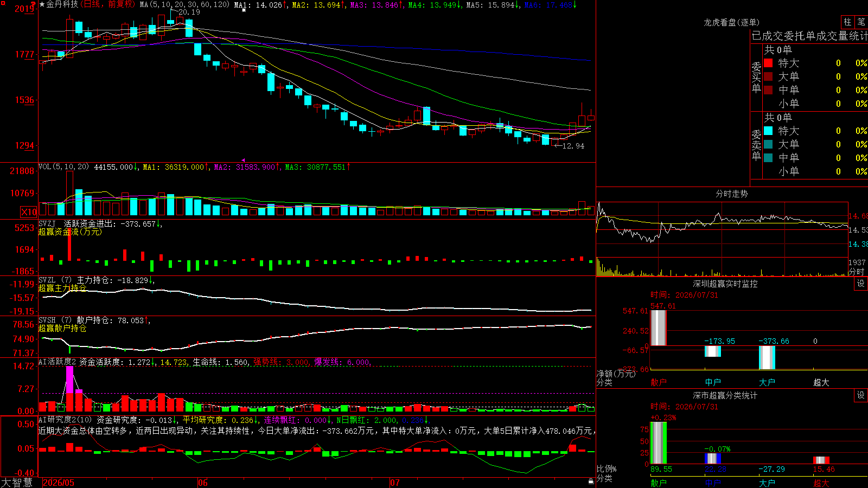Click the SVZJ indicator name
Viewport: 868px width, 488px height.
point(47,223)
